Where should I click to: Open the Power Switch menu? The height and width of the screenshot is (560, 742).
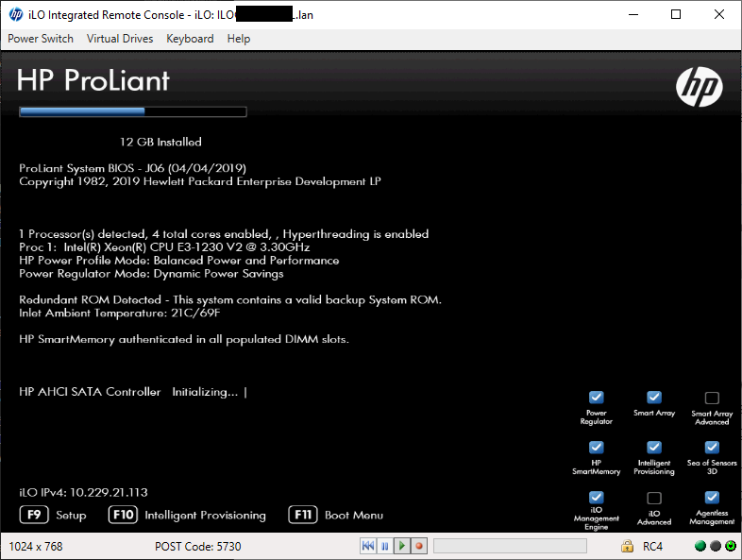pos(41,39)
